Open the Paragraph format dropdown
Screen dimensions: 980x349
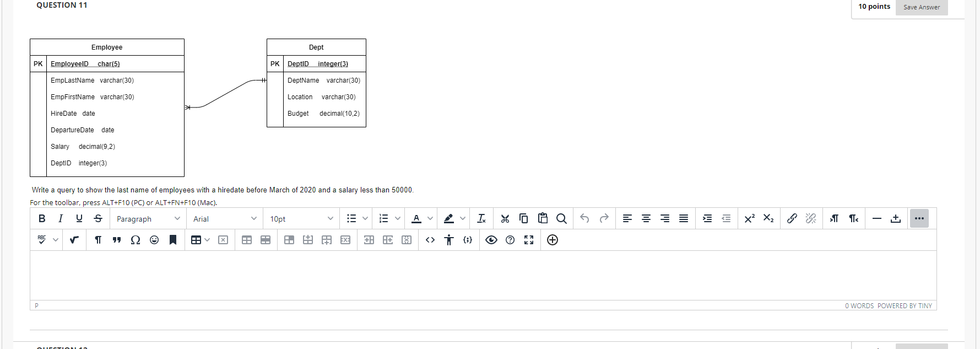[x=148, y=219]
